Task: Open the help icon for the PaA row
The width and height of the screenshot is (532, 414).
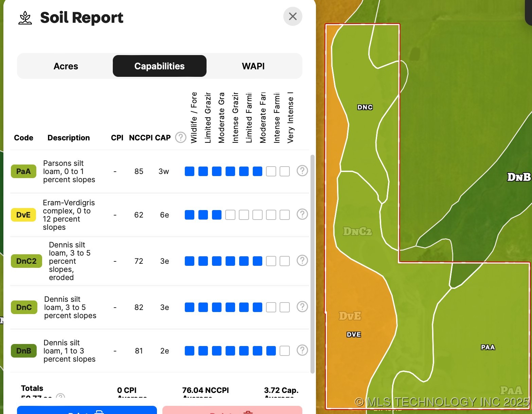Action: (302, 171)
